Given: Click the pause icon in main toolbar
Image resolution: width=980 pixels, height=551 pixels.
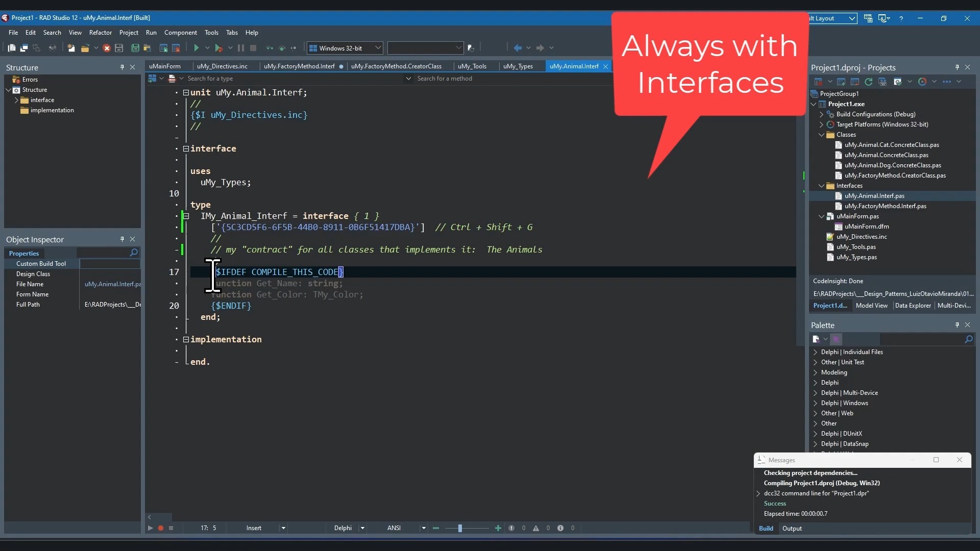Looking at the screenshot, I should (241, 48).
